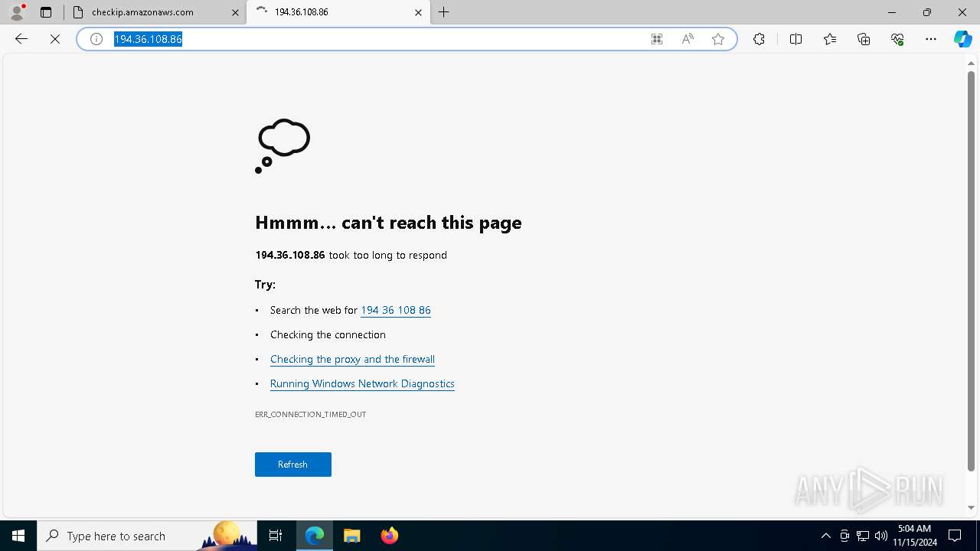Open the Favorites list

830,39
